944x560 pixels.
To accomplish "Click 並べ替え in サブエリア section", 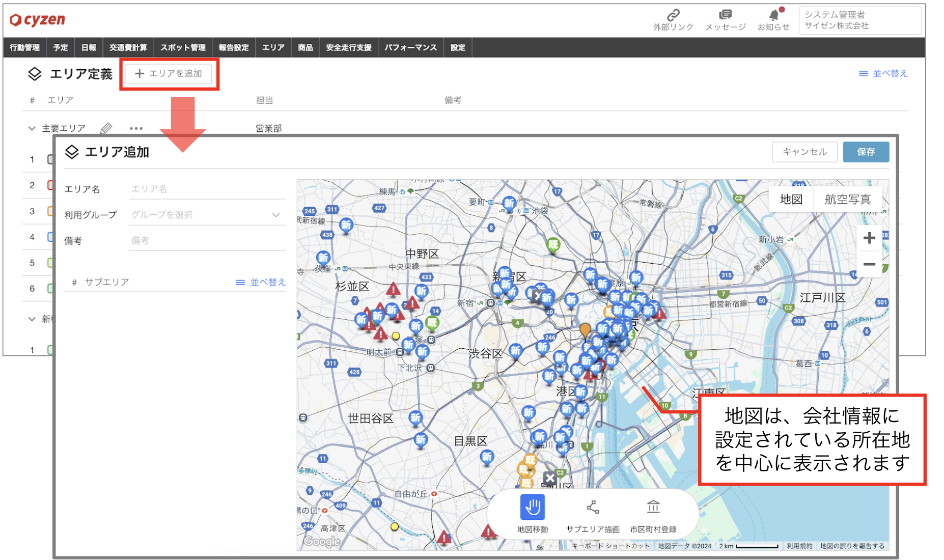I will pyautogui.click(x=261, y=282).
